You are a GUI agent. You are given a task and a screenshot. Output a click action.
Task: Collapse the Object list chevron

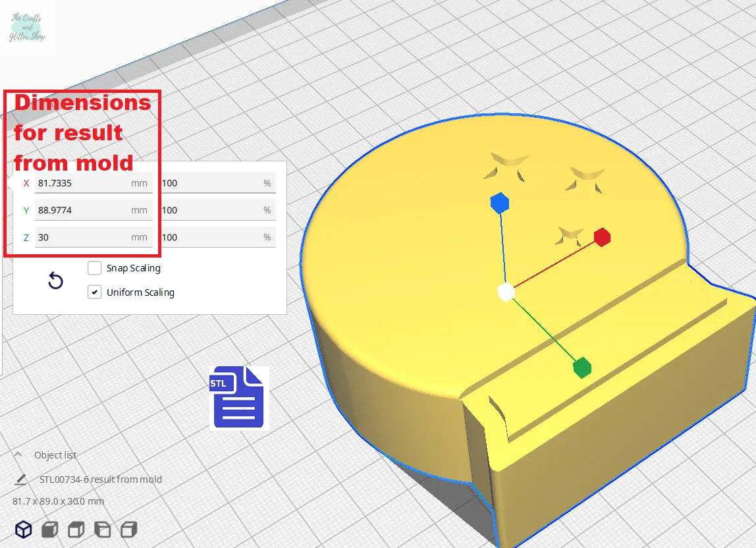(x=18, y=455)
